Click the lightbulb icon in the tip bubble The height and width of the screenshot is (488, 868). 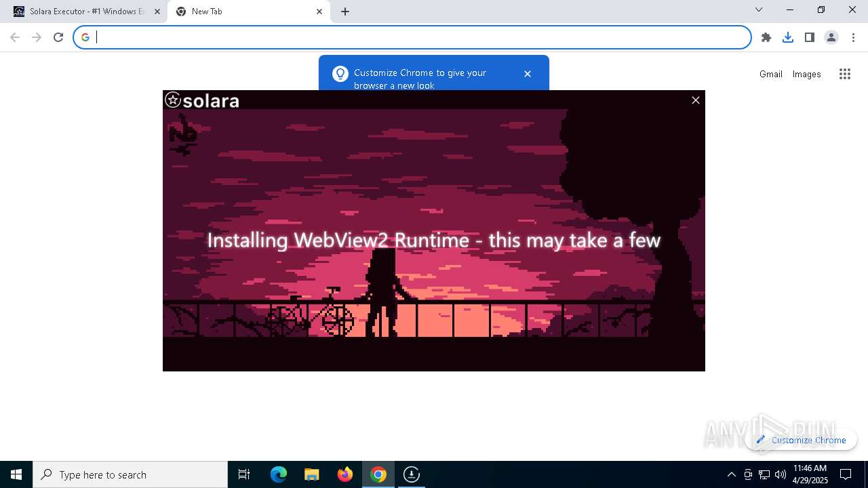pyautogui.click(x=340, y=74)
